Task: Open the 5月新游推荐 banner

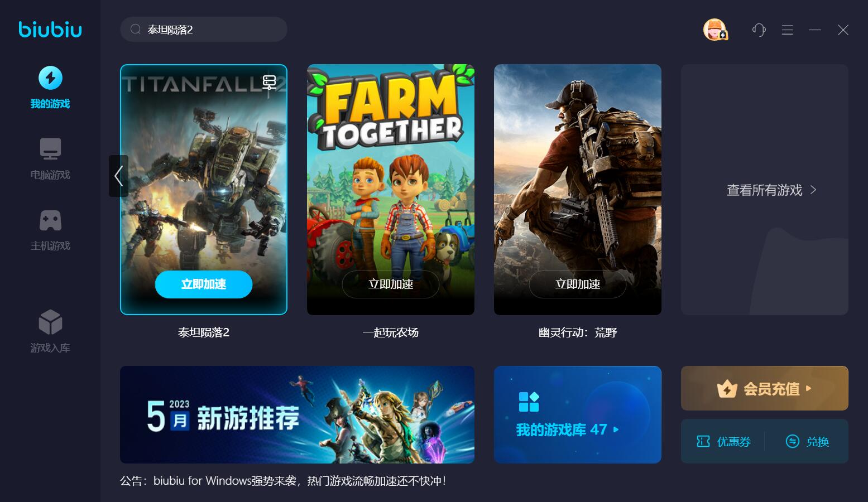Action: tap(297, 414)
